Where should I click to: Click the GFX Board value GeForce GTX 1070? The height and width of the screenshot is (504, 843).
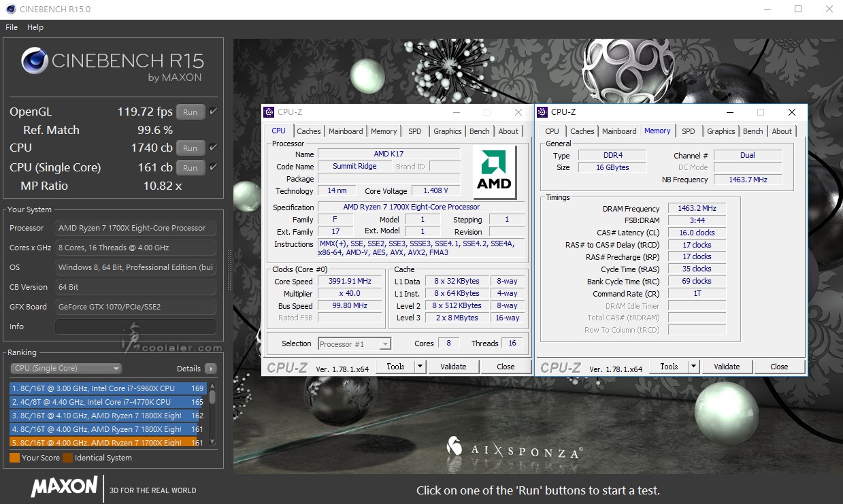(135, 307)
